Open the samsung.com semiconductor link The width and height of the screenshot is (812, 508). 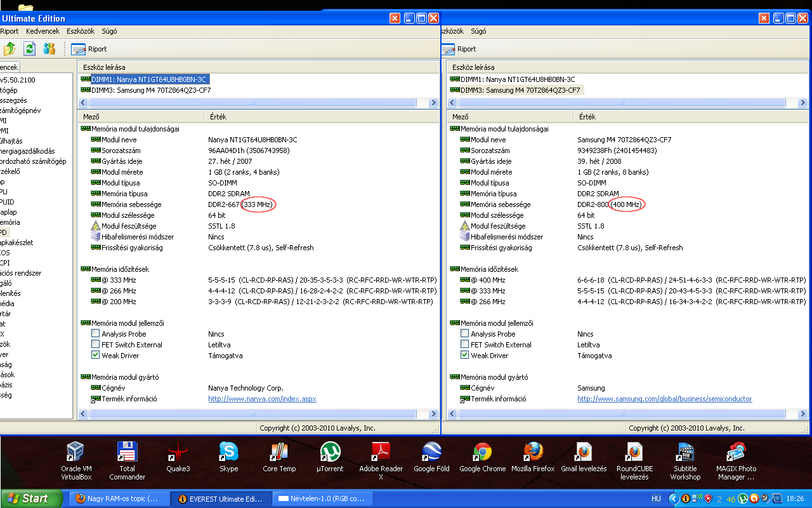click(x=664, y=399)
